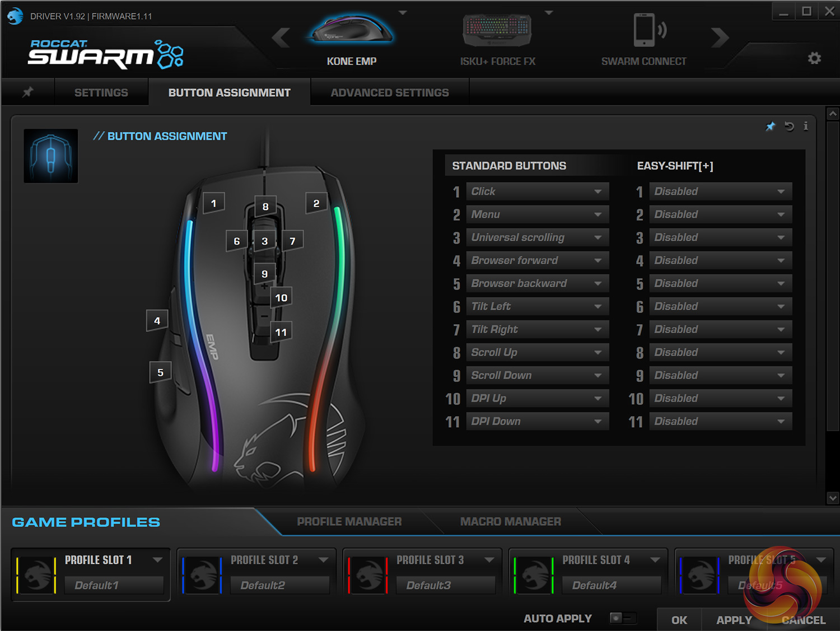Expand the ISKU+ FORCE FX dropdown arrow
The width and height of the screenshot is (840, 631).
coord(549,12)
